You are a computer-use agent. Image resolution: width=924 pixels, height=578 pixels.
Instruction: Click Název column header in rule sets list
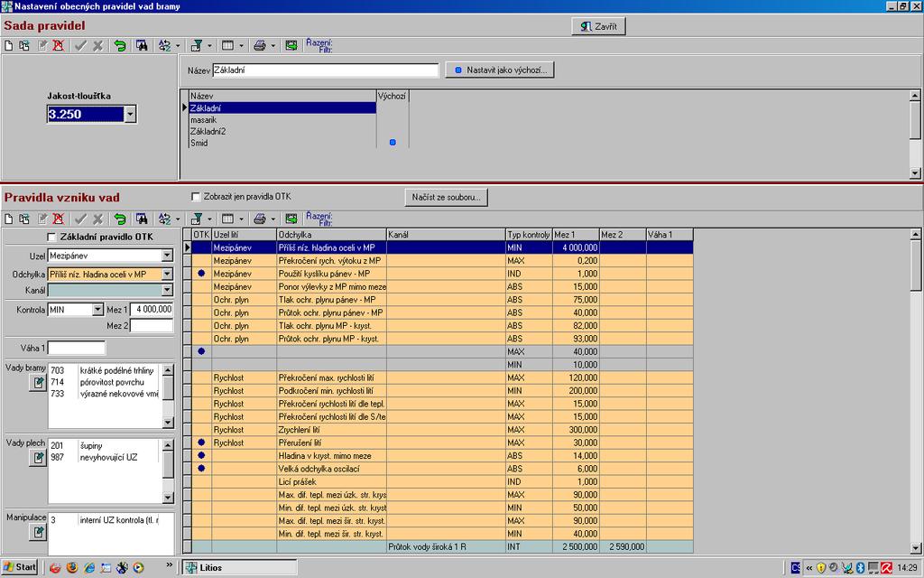point(282,96)
